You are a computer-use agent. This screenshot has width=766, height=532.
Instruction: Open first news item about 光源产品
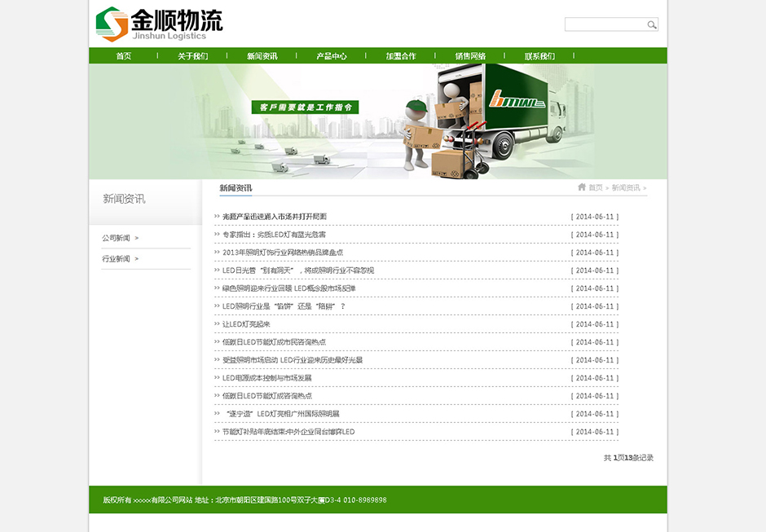click(275, 217)
